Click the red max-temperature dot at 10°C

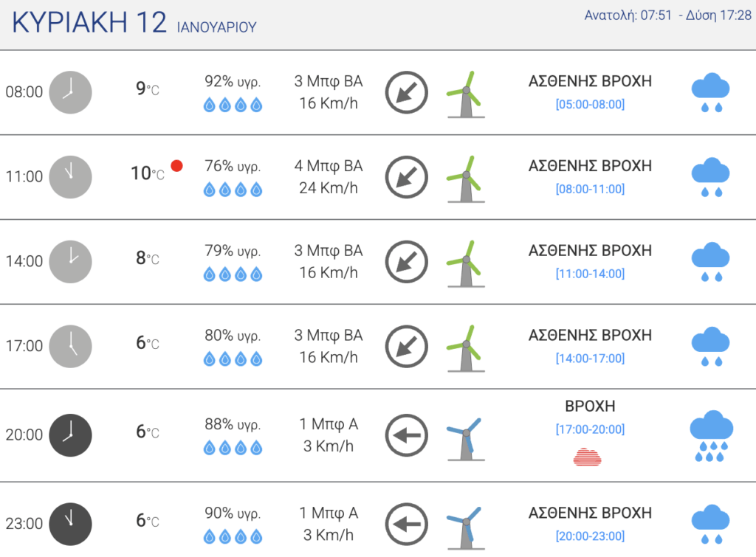177,166
